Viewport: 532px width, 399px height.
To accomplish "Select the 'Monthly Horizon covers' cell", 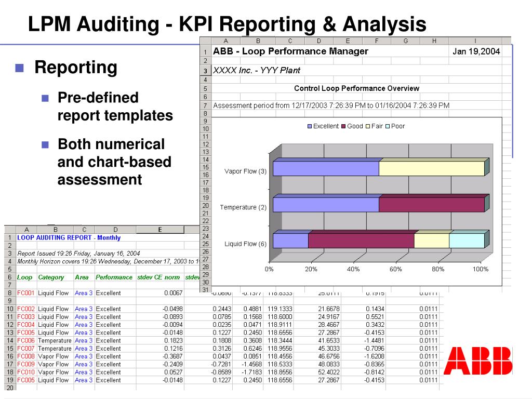I will [x=108, y=261].
